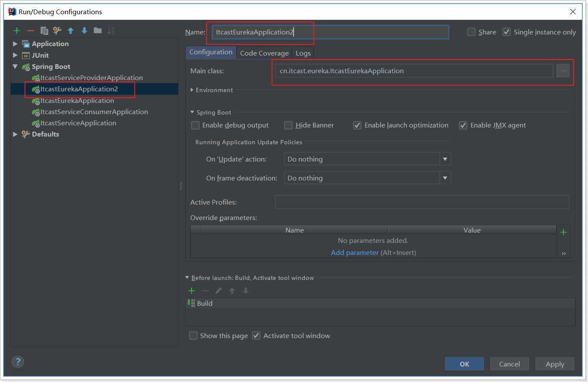Image resolution: width=588 pixels, height=382 pixels.
Task: Open On 'Update' action dropdown
Action: [445, 159]
